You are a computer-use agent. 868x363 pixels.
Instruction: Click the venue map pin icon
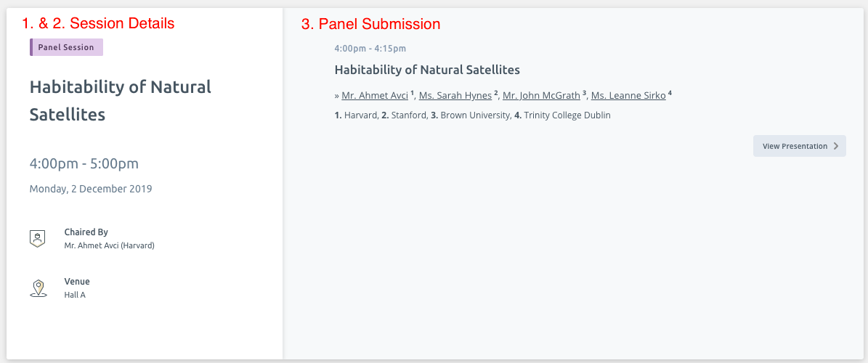tap(38, 288)
